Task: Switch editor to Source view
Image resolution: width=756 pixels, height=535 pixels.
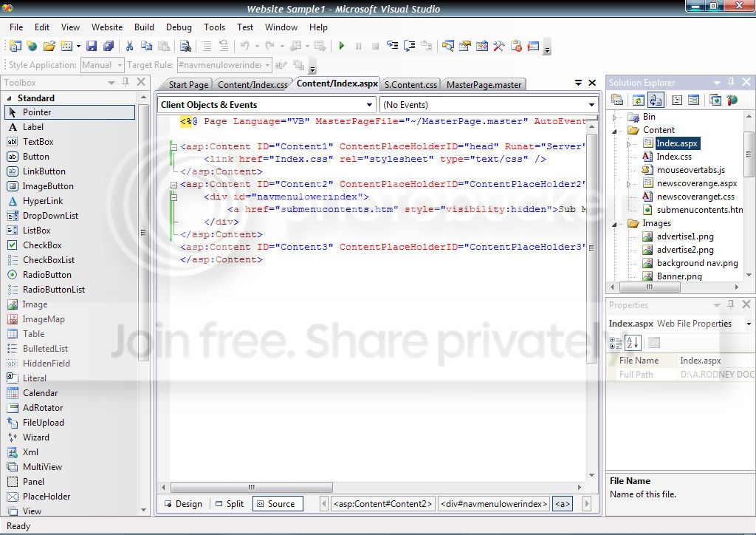Action: (x=277, y=504)
